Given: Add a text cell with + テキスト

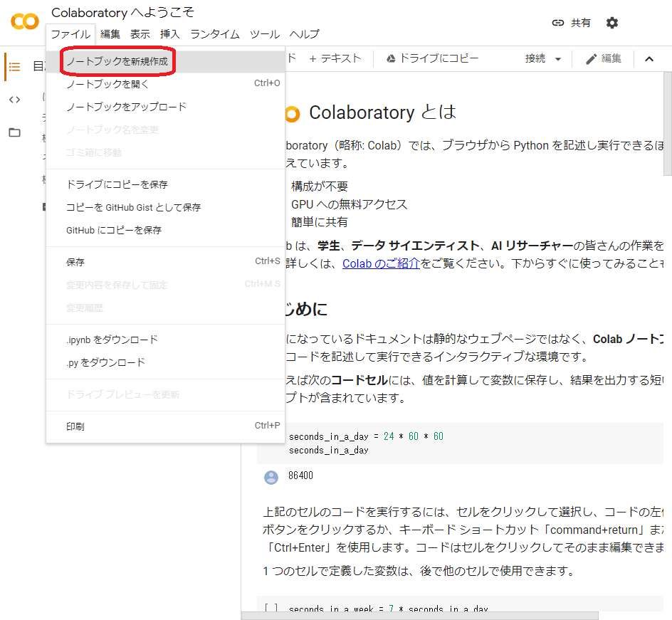Looking at the screenshot, I should click(x=335, y=58).
